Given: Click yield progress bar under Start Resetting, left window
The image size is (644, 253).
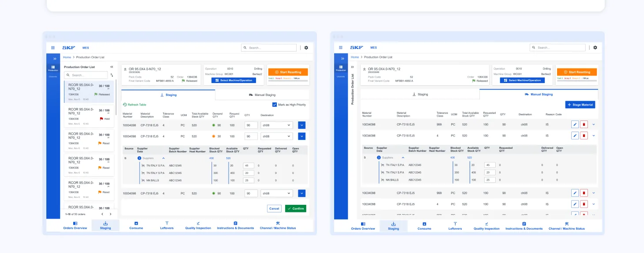Looking at the screenshot, I should 288,81.
